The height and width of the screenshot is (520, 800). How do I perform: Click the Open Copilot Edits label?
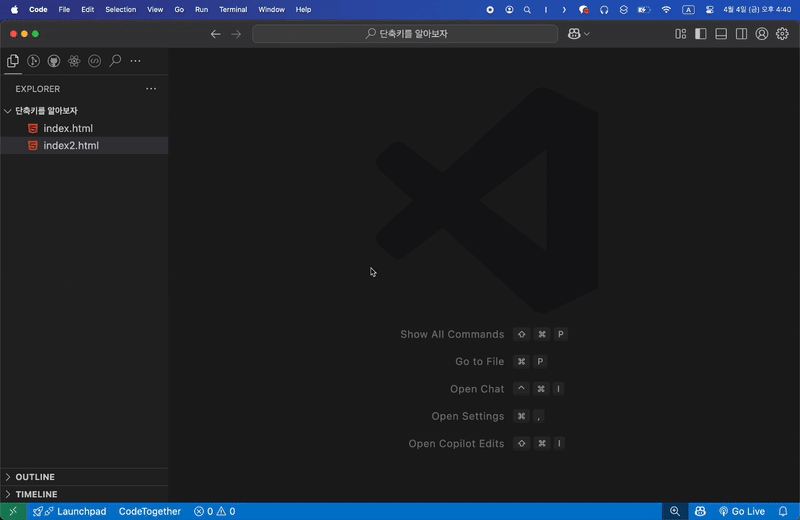pos(456,443)
